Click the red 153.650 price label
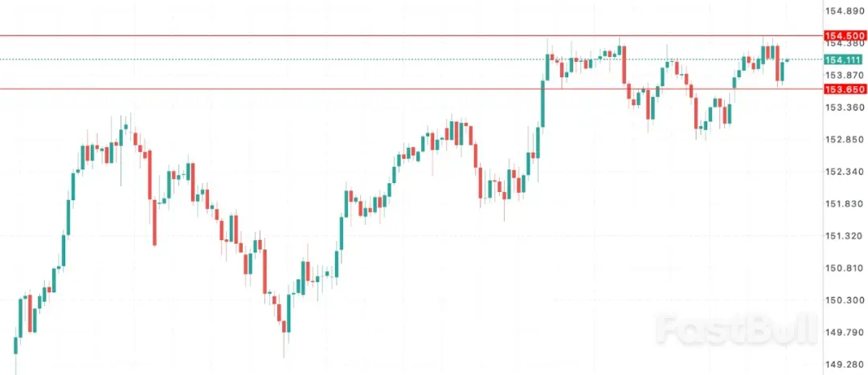 click(844, 89)
